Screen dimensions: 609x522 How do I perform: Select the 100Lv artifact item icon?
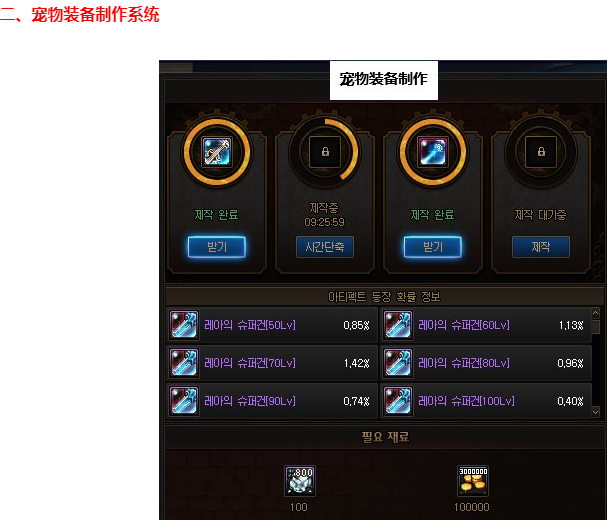pos(398,401)
